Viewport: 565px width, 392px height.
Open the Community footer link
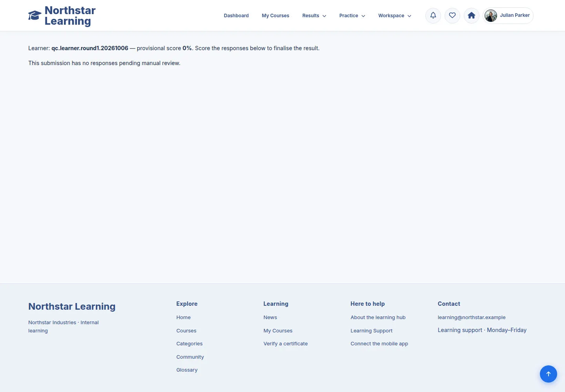(190, 357)
